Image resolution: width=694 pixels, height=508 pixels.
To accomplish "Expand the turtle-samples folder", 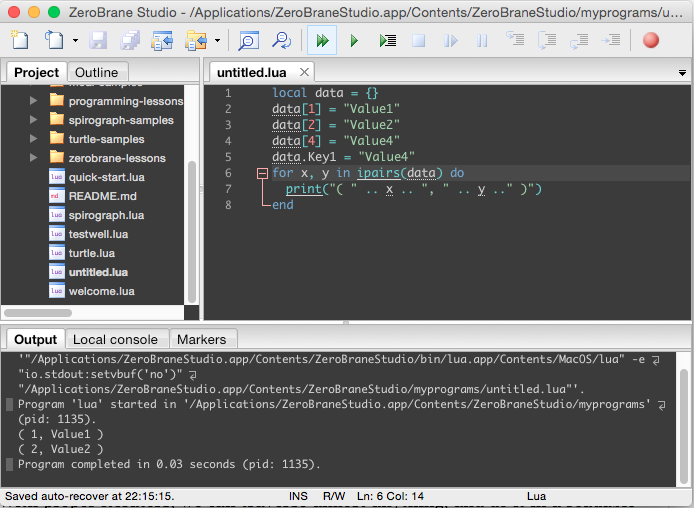I will (33, 139).
